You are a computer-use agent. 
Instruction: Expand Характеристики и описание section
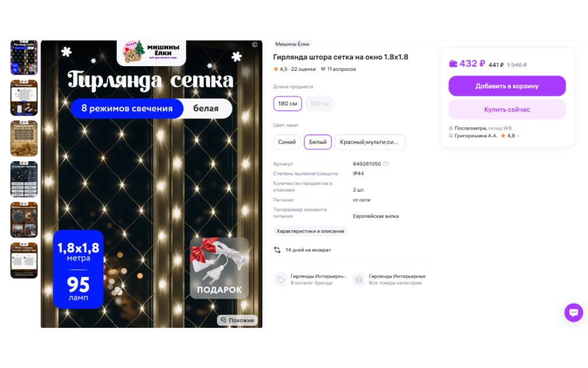click(x=310, y=231)
